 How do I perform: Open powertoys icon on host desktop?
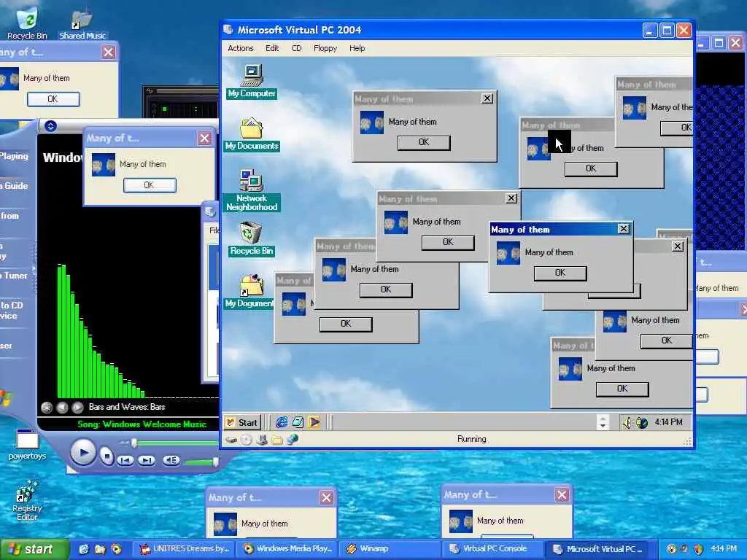[x=27, y=444]
